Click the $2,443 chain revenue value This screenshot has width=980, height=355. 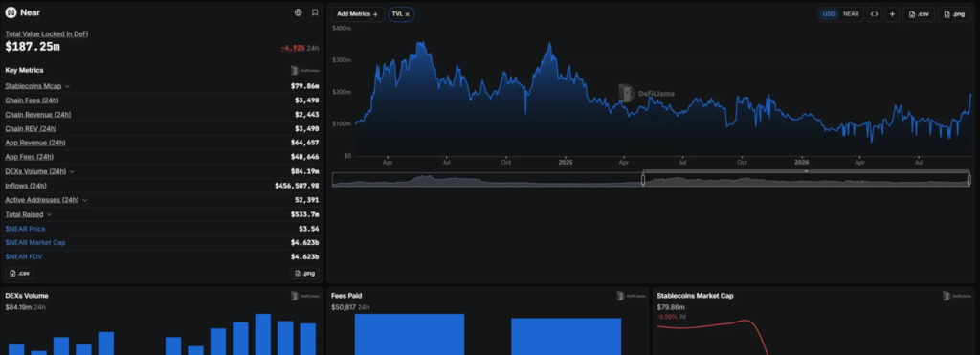[x=307, y=115]
